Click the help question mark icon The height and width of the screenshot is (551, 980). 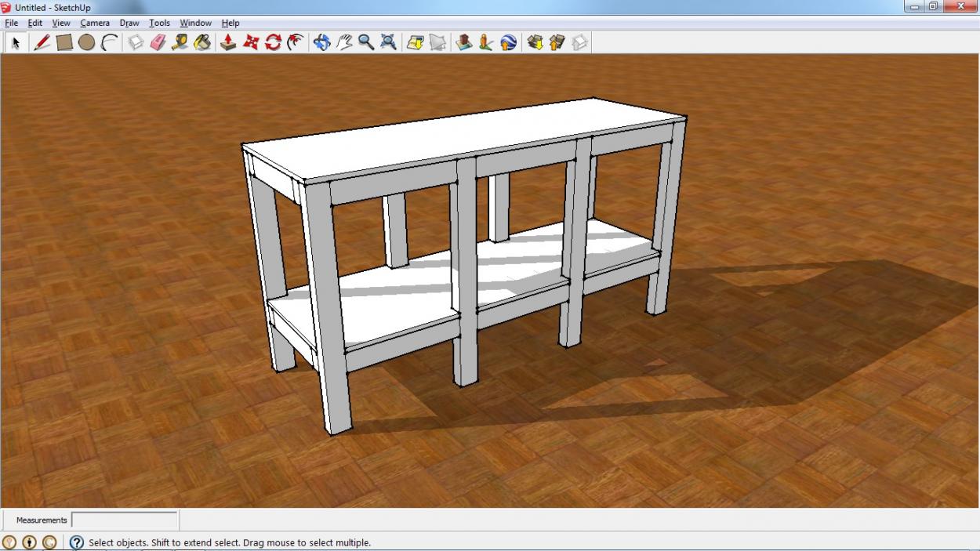point(77,542)
